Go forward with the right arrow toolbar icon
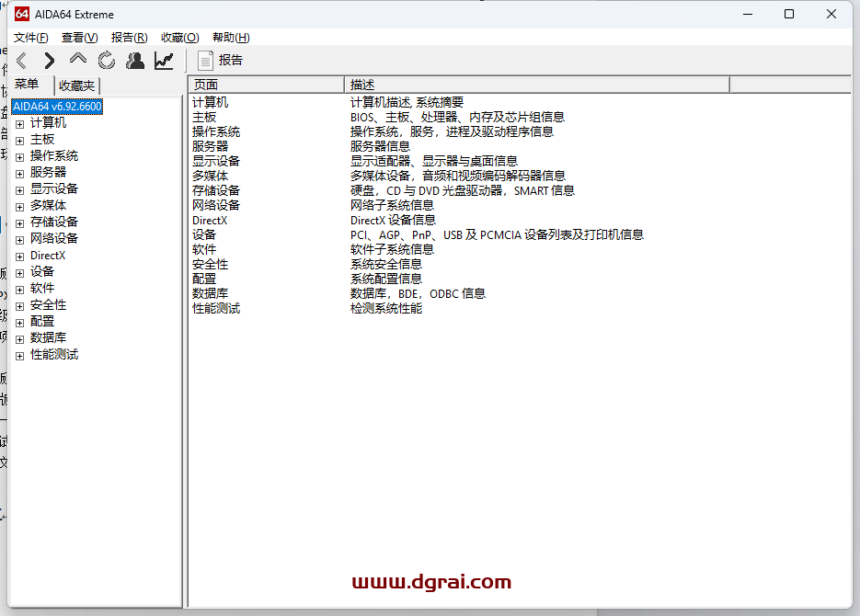Screen dimensions: 860x616 [50, 61]
